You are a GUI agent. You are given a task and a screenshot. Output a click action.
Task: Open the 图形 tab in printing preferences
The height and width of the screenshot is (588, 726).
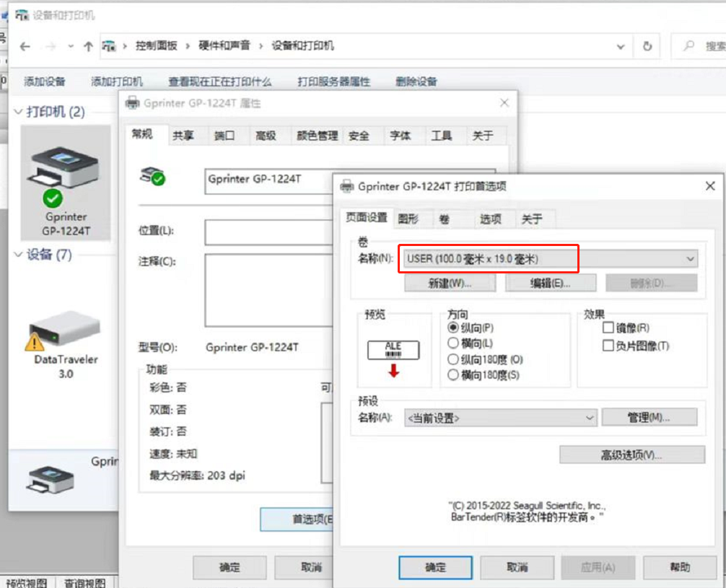(408, 219)
